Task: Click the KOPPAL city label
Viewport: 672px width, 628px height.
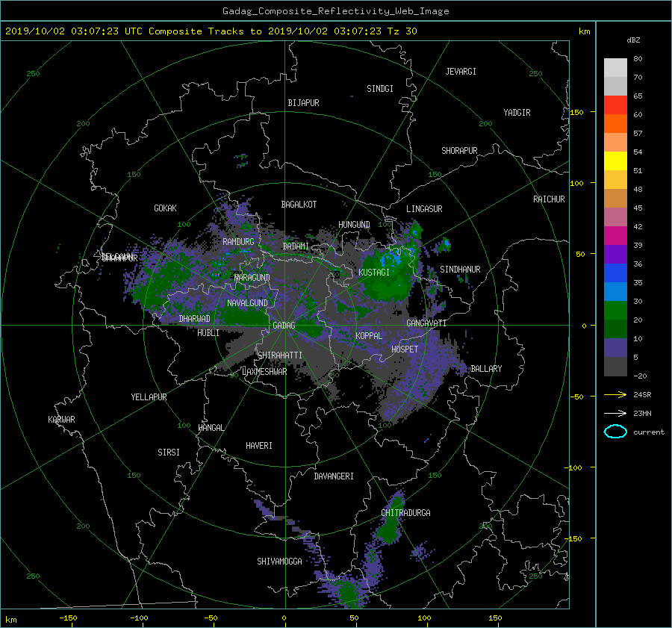Action: pyautogui.click(x=369, y=335)
